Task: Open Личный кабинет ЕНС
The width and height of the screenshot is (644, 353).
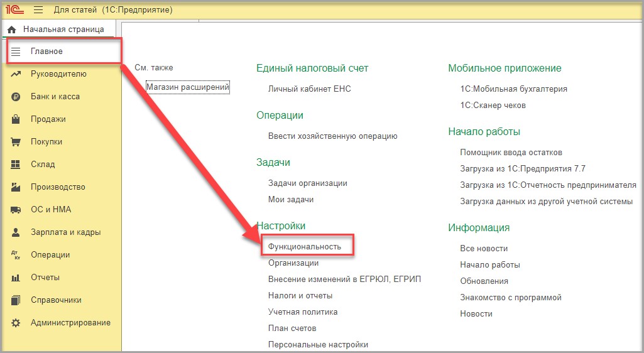Action: click(x=310, y=89)
